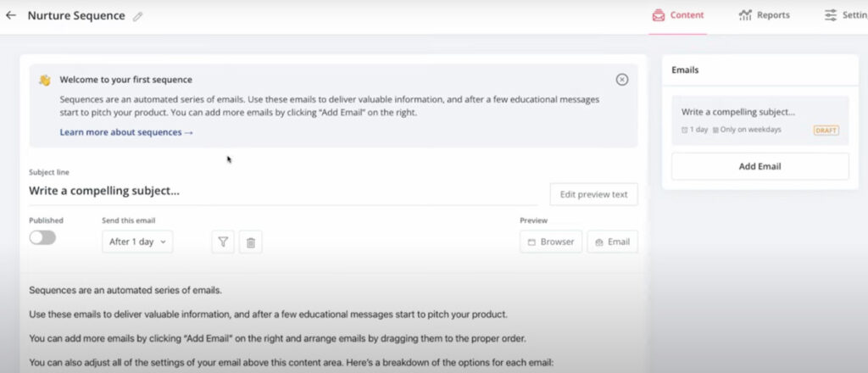
Task: Dismiss the welcome banner
Action: tap(621, 80)
